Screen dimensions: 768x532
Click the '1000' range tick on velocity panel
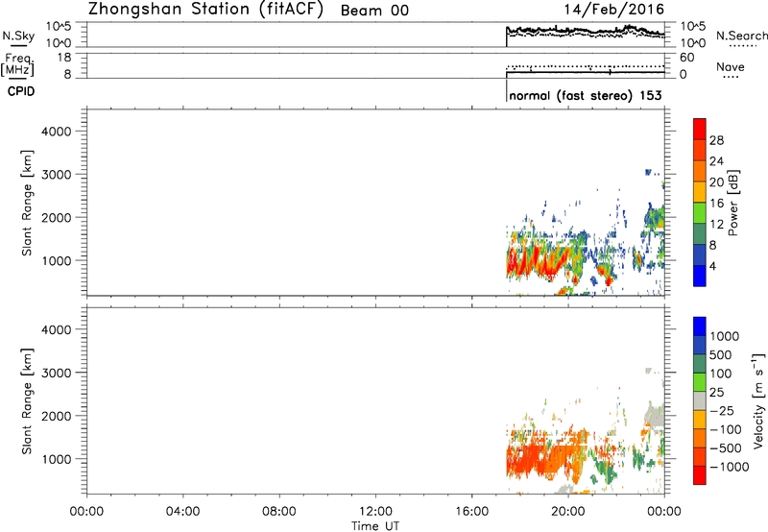56,459
